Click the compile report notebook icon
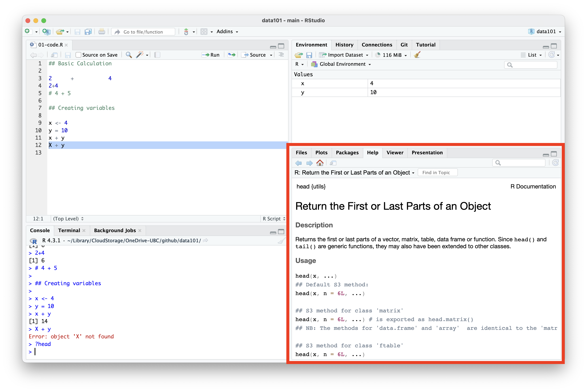Screen dimensions: 587x392 (x=157, y=55)
